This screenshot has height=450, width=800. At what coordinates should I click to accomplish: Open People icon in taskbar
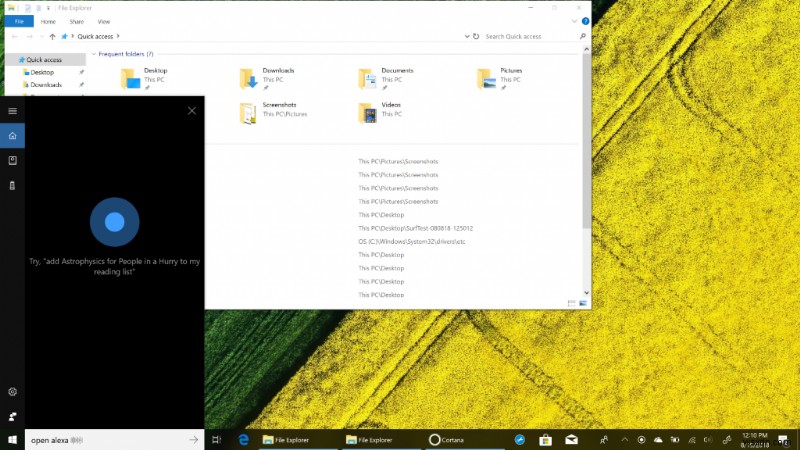coord(604,440)
